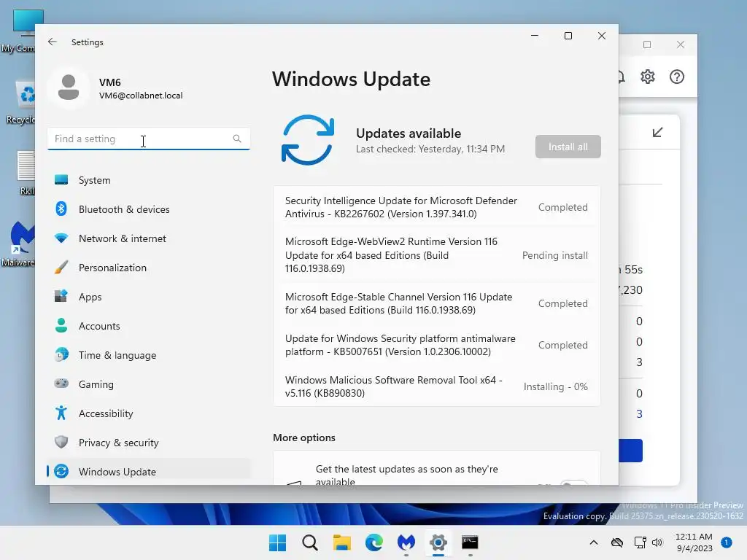Click the blue button in background window
This screenshot has width=747, height=560.
point(631,451)
